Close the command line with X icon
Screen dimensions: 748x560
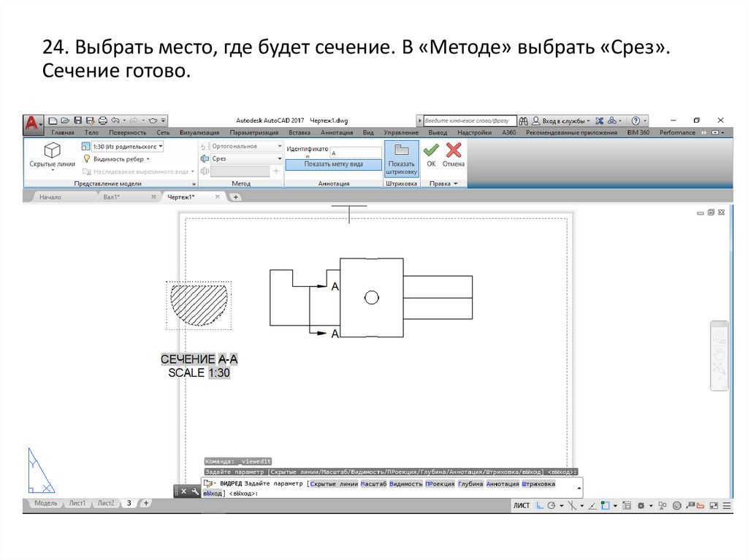pos(183,491)
